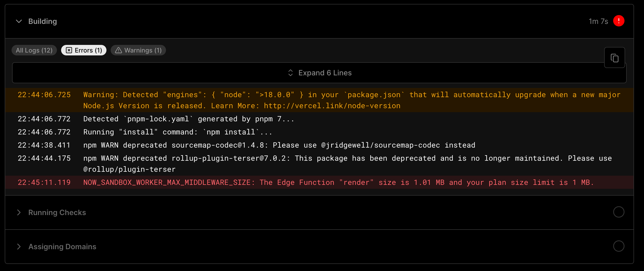Click the X icon in the Errors pill
Viewport: 644px width, 271px height.
point(69,50)
